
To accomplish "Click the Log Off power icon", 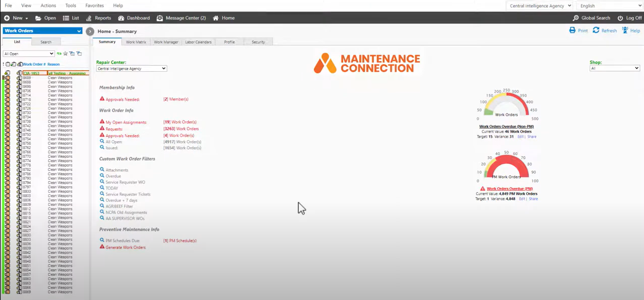I will point(620,18).
